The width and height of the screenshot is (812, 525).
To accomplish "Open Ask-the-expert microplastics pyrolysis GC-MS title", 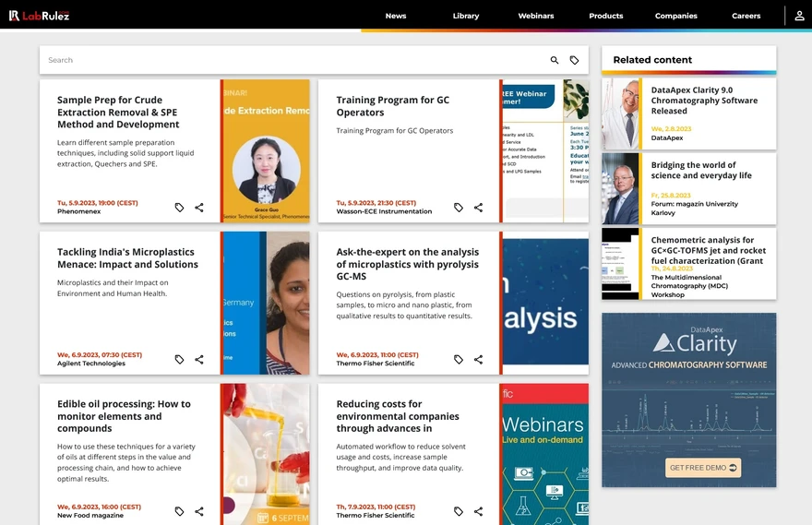I will 408,264.
